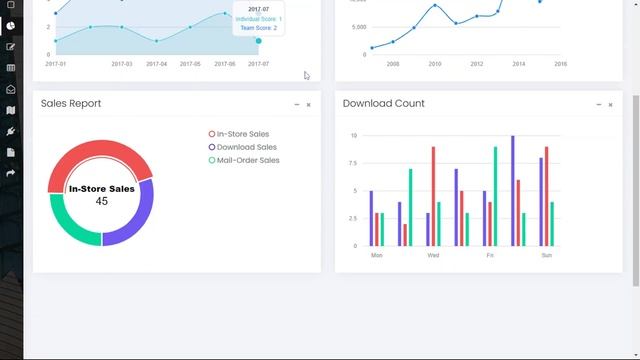Click the 2017-06 peak point on area chart
The height and width of the screenshot is (360, 640).
click(225, 13)
